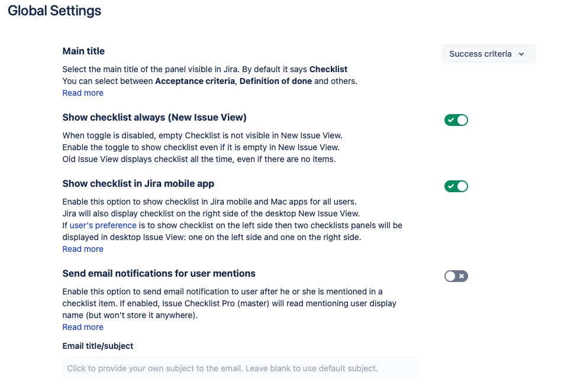Click the Main title section heading
The width and height of the screenshot is (561, 392).
click(x=83, y=51)
